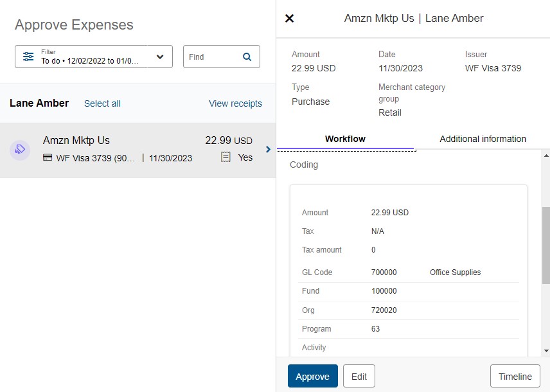The height and width of the screenshot is (392, 550).
Task: Click the filter sliders icon
Action: point(28,57)
